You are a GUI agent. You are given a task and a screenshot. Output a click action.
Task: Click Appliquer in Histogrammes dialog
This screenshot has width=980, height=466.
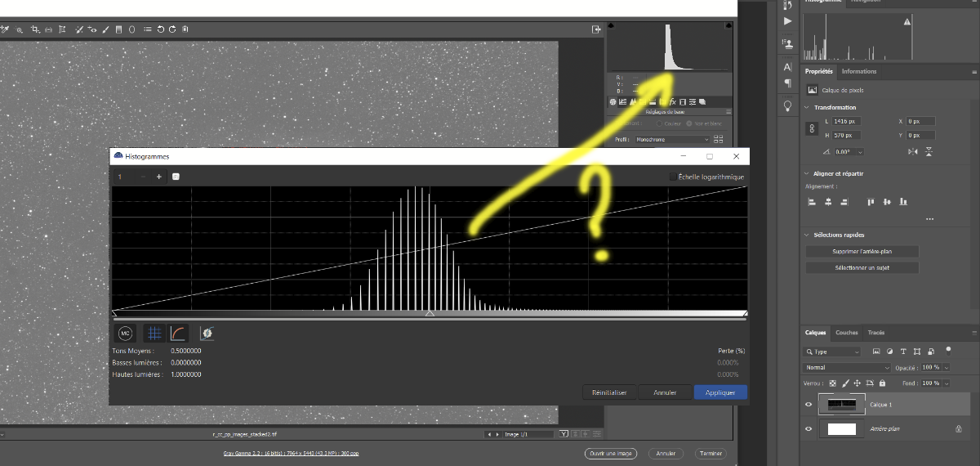pyautogui.click(x=720, y=392)
